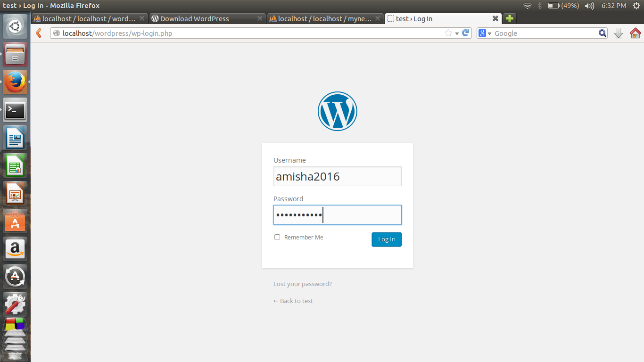
Task: Click the Firefox icon in the launcher
Action: [x=15, y=82]
